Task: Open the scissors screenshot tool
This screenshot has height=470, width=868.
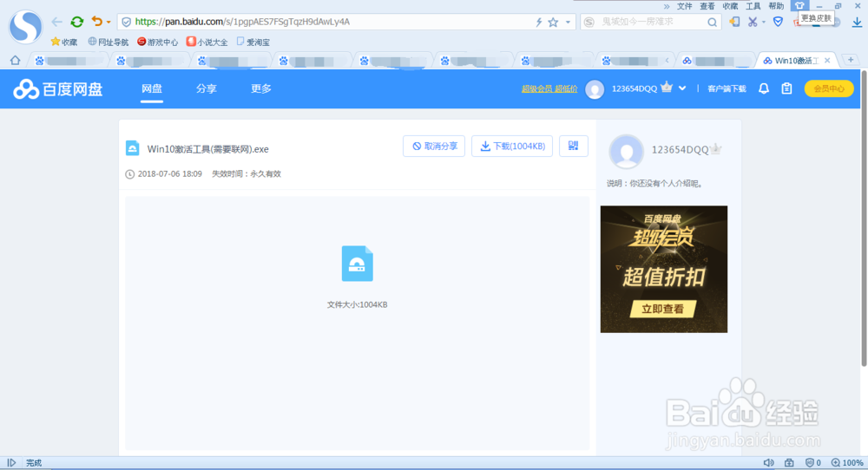Action: (753, 23)
